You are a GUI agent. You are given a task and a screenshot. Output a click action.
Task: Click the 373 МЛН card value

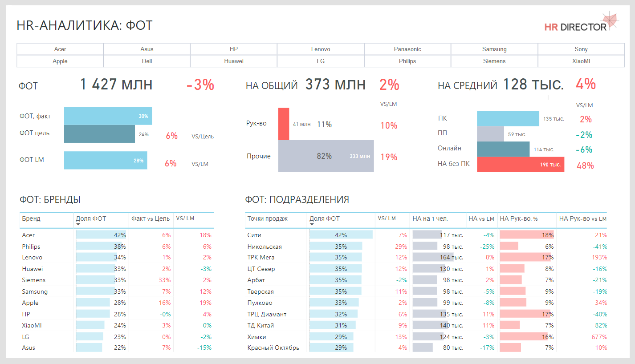(x=335, y=84)
